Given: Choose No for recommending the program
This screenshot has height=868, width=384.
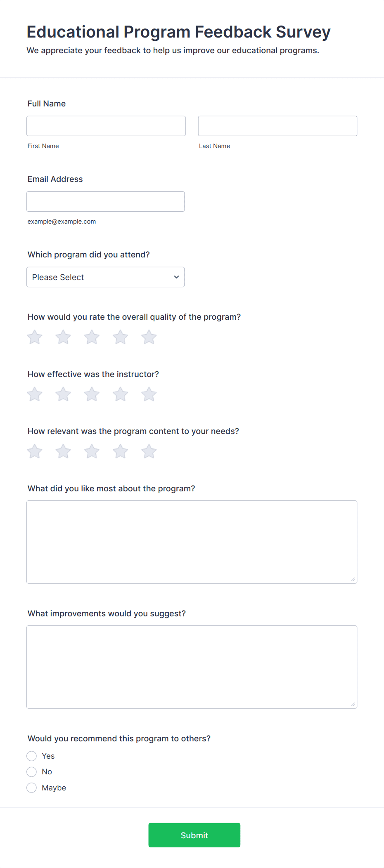Looking at the screenshot, I should (32, 772).
